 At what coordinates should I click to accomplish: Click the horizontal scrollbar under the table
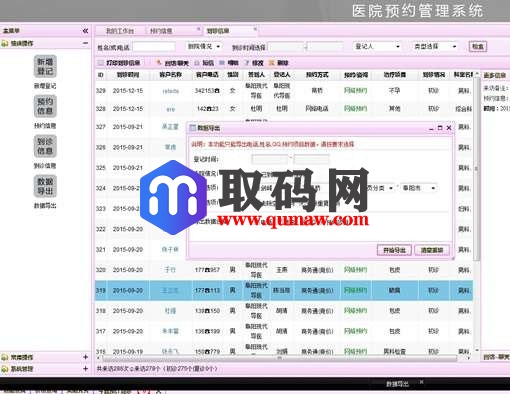click(280, 358)
